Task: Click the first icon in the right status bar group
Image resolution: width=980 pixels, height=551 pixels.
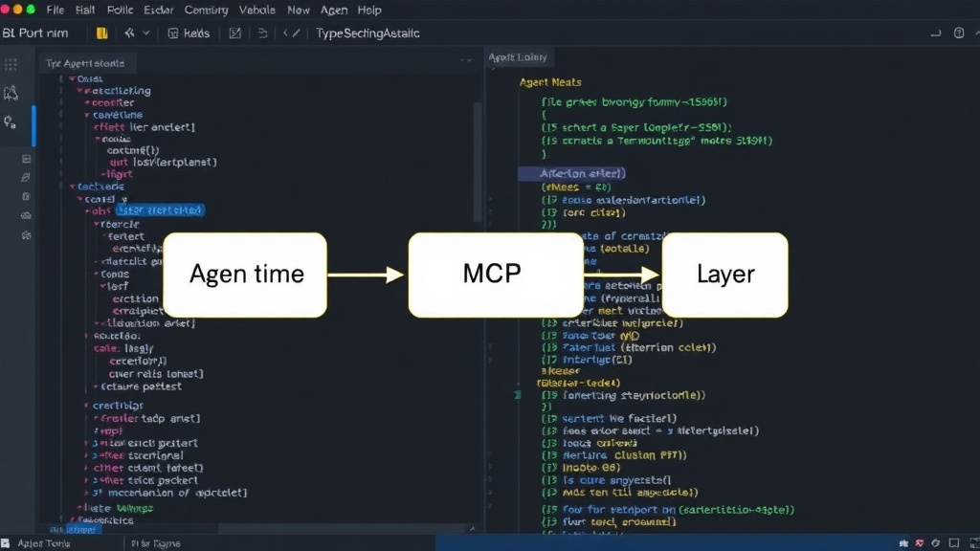Action: [x=903, y=543]
